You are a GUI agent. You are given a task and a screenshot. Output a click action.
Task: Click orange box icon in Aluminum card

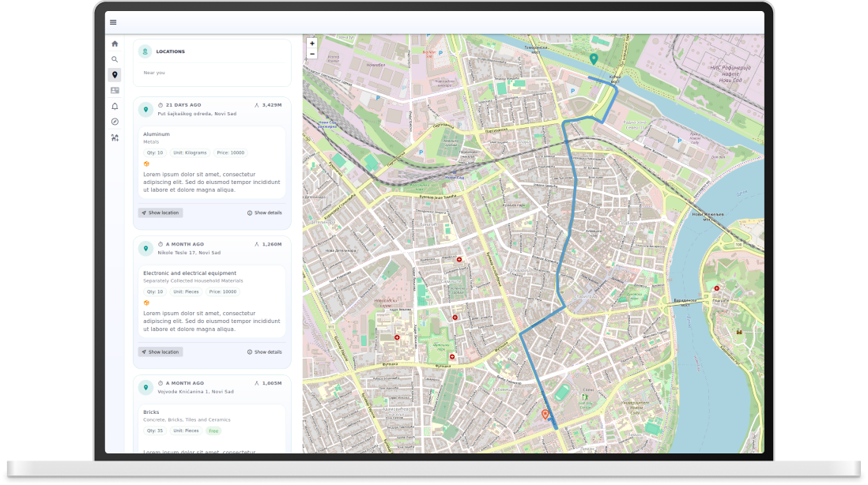[x=147, y=164]
